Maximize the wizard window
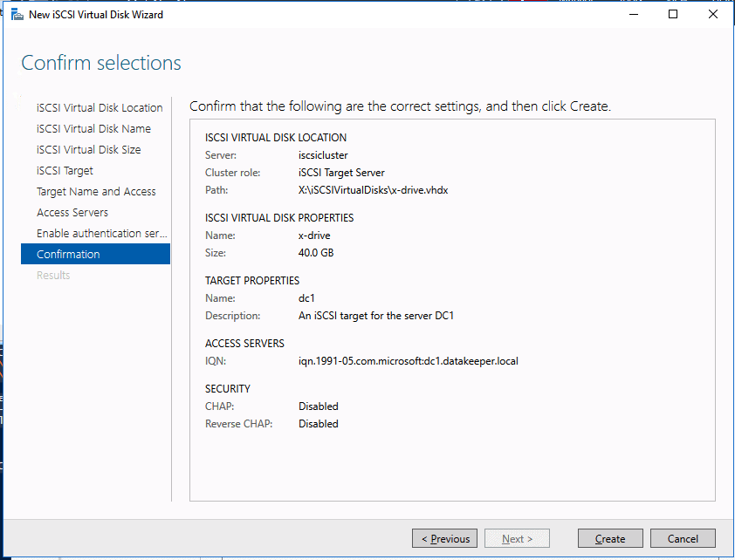735x560 pixels. tap(673, 15)
